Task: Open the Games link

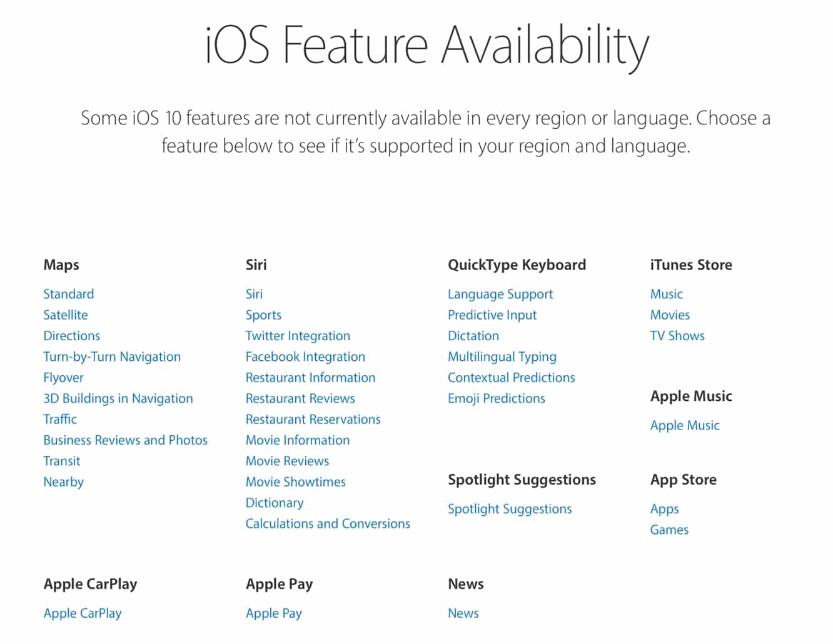Action: (669, 530)
